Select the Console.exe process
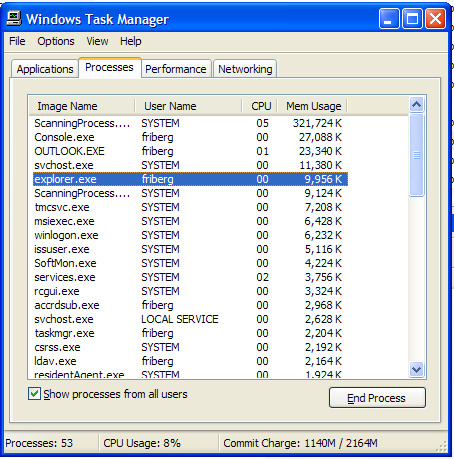454x459 pixels. 190,137
